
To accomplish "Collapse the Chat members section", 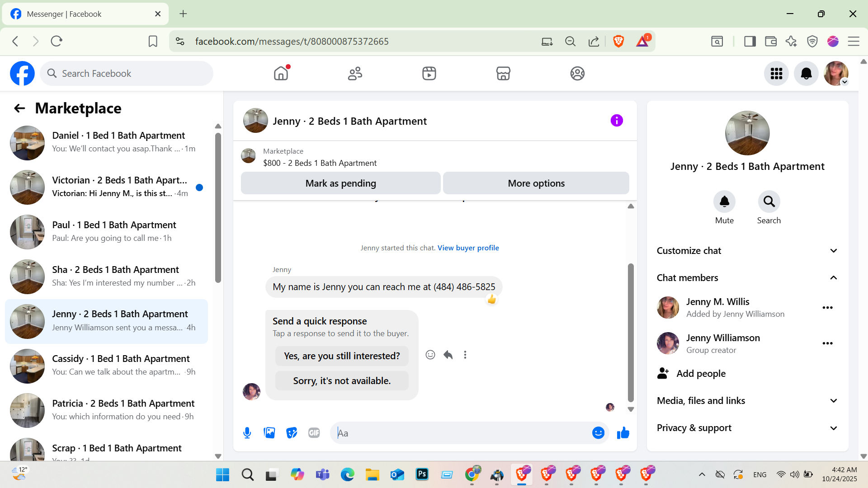I will click(x=747, y=278).
